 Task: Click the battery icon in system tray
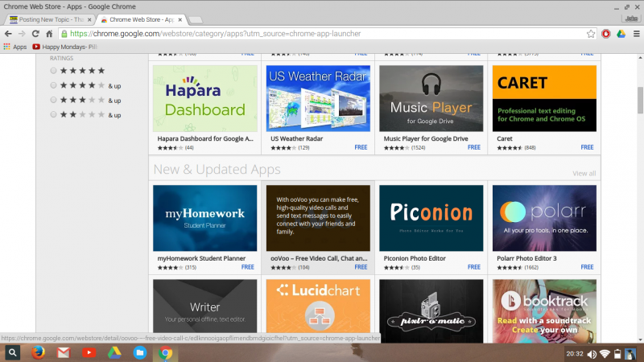[x=617, y=354]
